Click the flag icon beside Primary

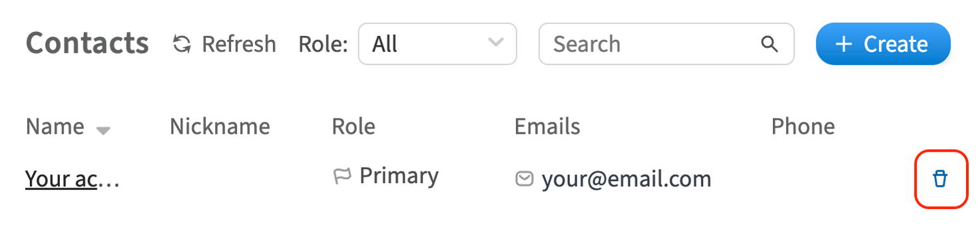pos(342,176)
